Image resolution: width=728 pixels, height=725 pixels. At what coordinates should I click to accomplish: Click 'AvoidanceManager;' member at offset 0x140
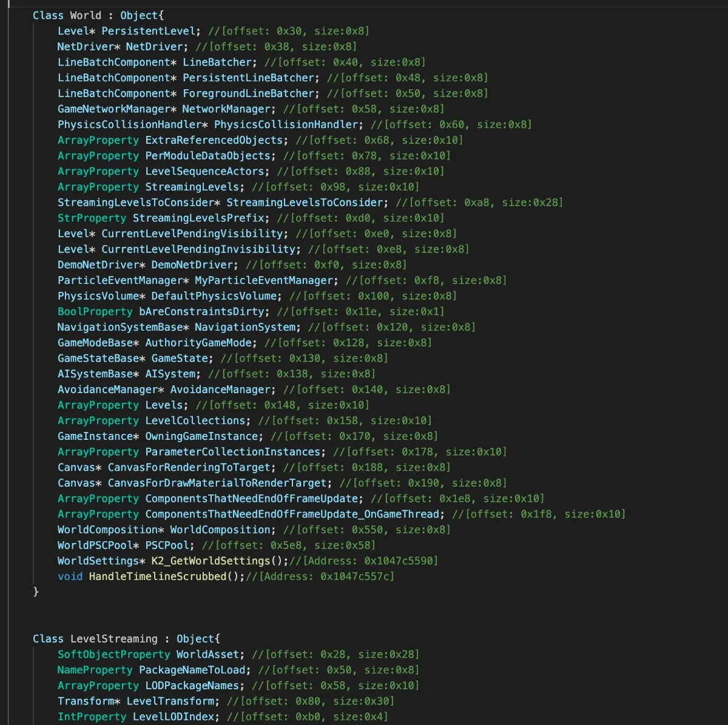click(x=223, y=389)
